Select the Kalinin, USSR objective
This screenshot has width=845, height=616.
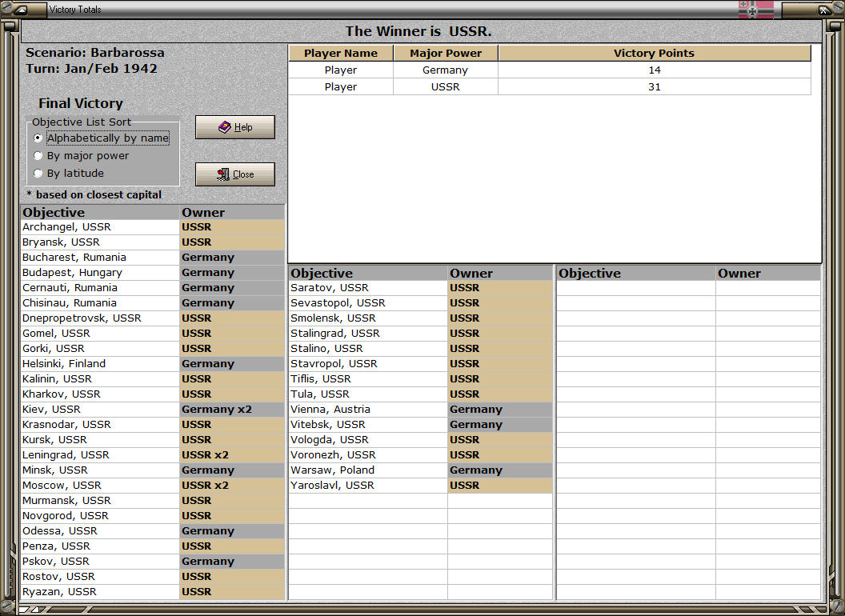click(x=100, y=379)
